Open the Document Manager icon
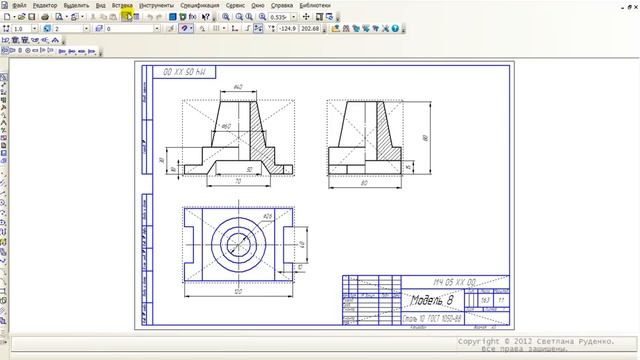The image size is (640, 360). (x=74, y=17)
